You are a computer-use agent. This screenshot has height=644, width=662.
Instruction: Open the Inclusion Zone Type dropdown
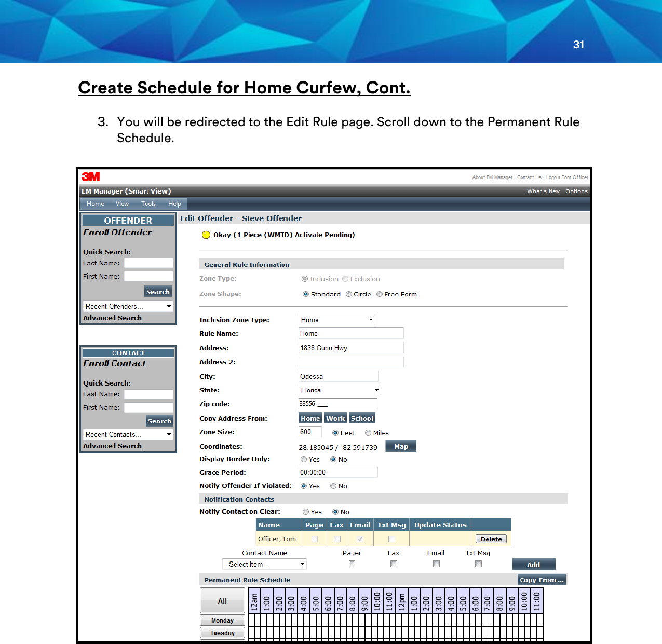tap(337, 320)
